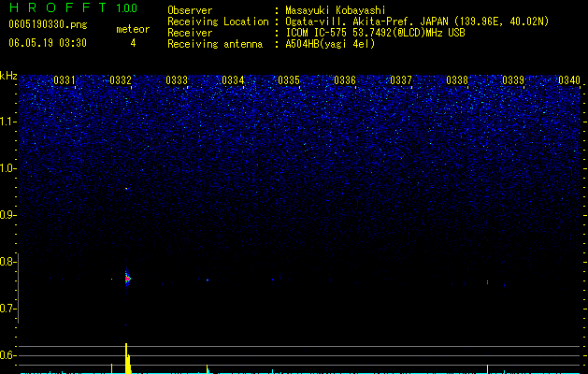The width and height of the screenshot is (588, 374).
Task: Click the observer name Masayuki Kobayashi
Action: (x=336, y=10)
